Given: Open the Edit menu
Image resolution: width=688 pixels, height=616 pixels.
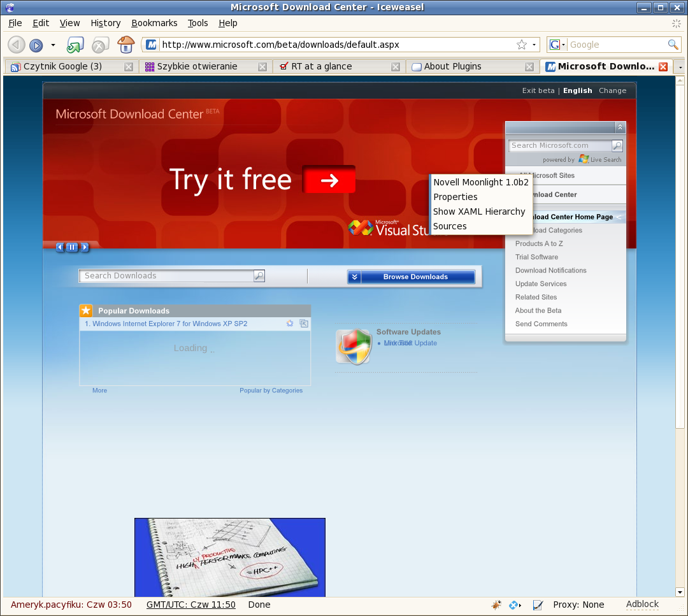Looking at the screenshot, I should point(41,23).
